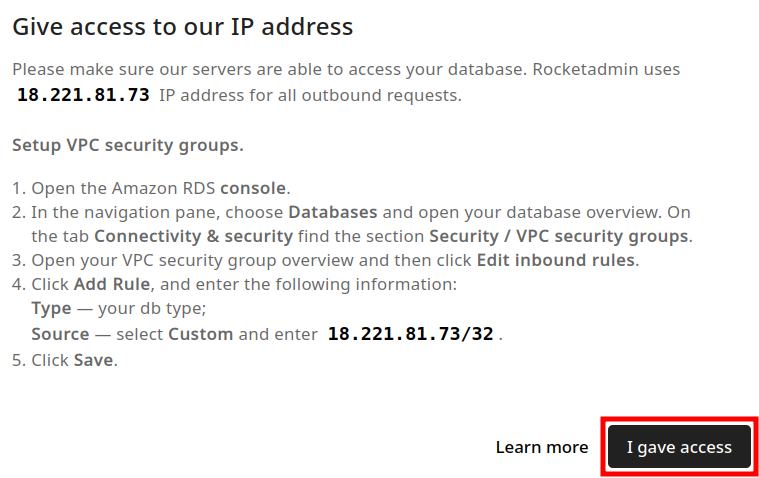Click the bold "Save" word in step 5

point(94,360)
